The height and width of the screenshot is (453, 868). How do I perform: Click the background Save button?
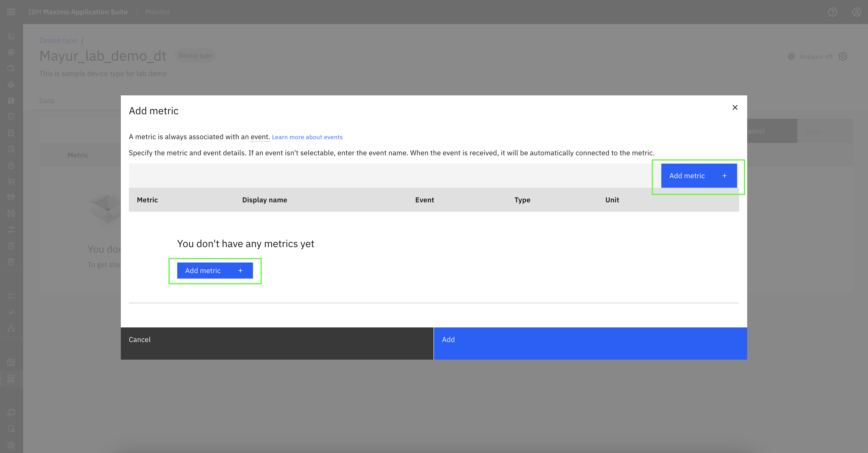pos(825,131)
